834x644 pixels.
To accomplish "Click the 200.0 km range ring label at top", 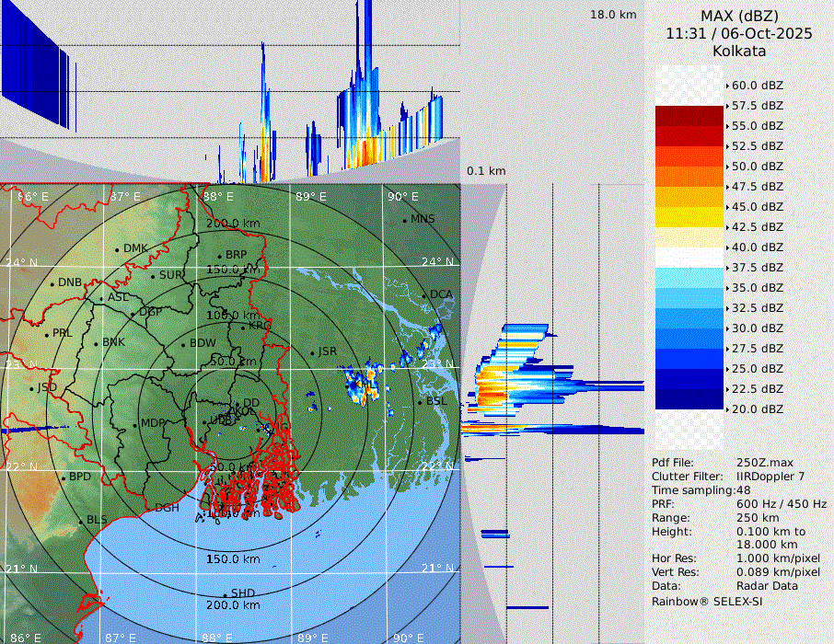I will 232,224.
